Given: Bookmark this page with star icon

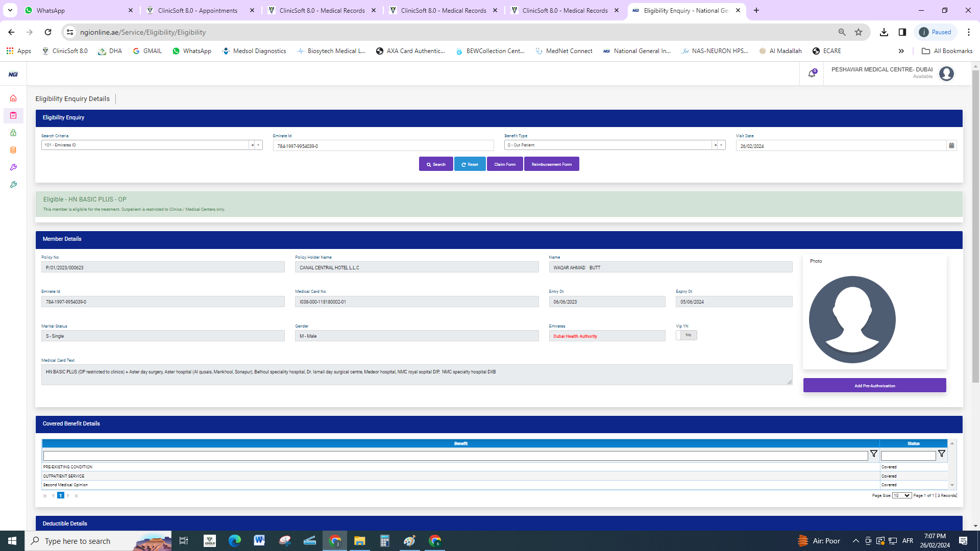Looking at the screenshot, I should click(x=859, y=32).
